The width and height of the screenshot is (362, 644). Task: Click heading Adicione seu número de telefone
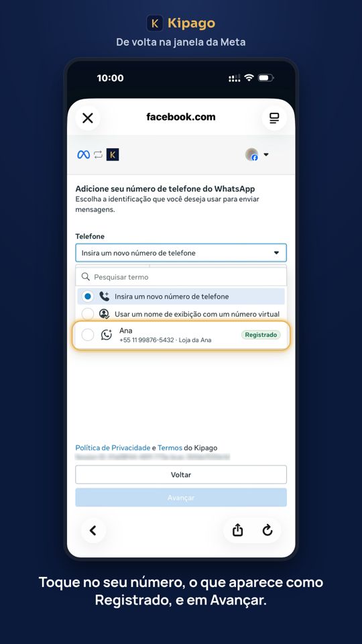(x=165, y=189)
